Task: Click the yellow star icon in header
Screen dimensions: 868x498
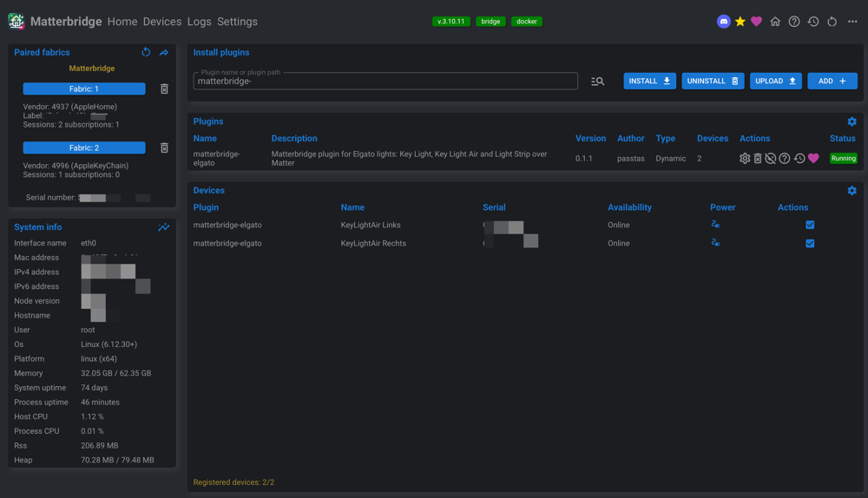Action: 740,22
